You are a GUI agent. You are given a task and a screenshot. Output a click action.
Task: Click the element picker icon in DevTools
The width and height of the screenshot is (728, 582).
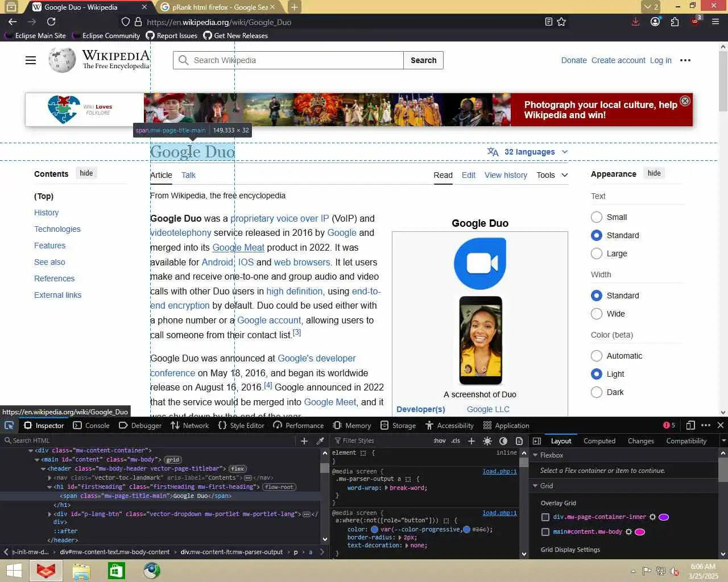(x=9, y=425)
